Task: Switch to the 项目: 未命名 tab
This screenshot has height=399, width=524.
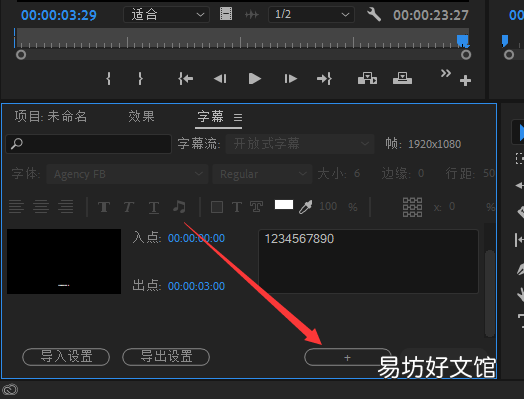Action: click(x=50, y=117)
